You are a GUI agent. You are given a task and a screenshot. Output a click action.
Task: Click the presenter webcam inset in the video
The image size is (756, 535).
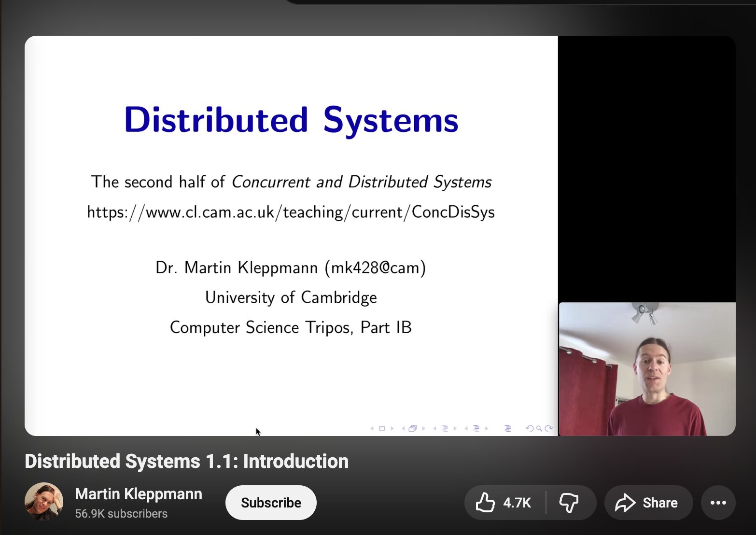click(647, 369)
